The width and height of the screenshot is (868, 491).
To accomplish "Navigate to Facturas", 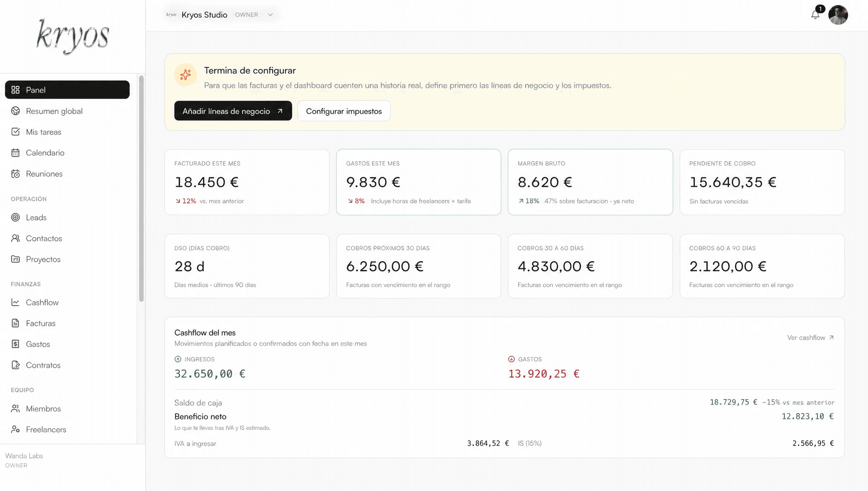I will tap(67, 323).
